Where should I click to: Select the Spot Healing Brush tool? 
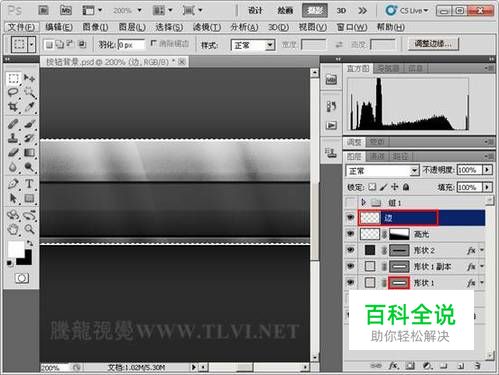(13, 124)
